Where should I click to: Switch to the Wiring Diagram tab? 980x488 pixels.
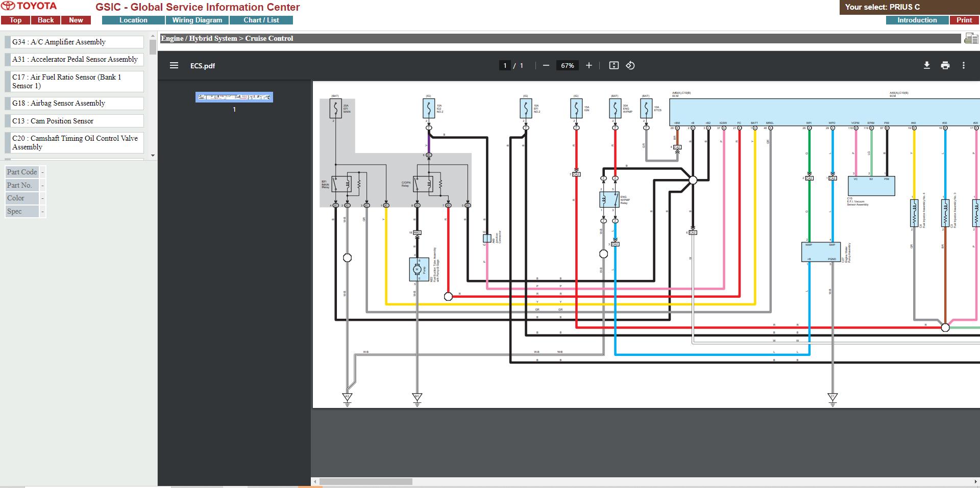tap(197, 20)
